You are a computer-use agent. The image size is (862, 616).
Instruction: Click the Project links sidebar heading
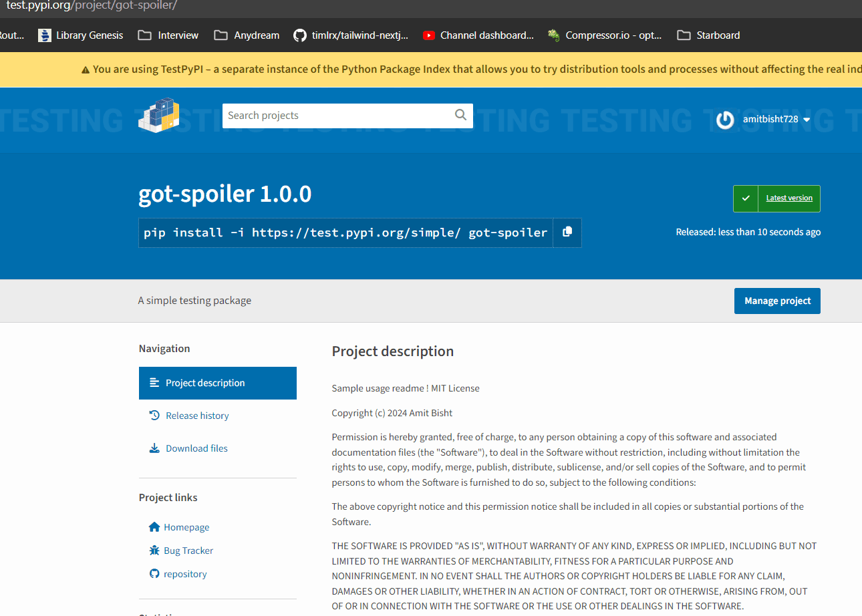coord(168,498)
